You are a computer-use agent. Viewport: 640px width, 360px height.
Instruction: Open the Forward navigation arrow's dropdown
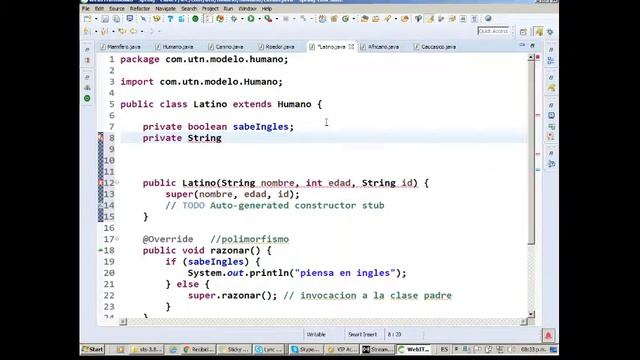click(x=159, y=31)
